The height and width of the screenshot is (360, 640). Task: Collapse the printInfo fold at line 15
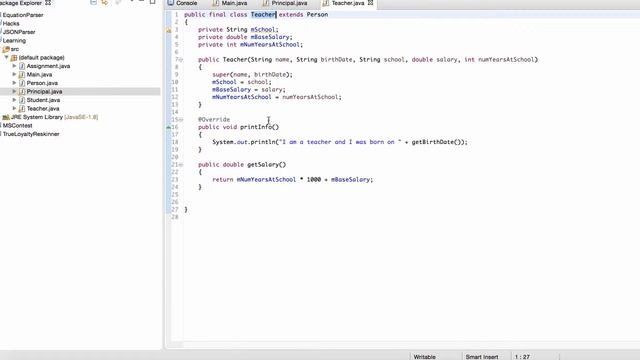point(181,120)
